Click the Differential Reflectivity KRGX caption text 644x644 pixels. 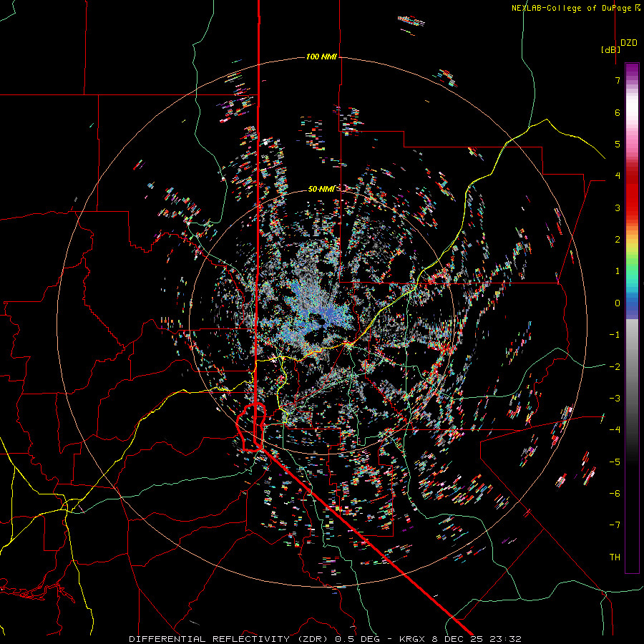click(326, 639)
